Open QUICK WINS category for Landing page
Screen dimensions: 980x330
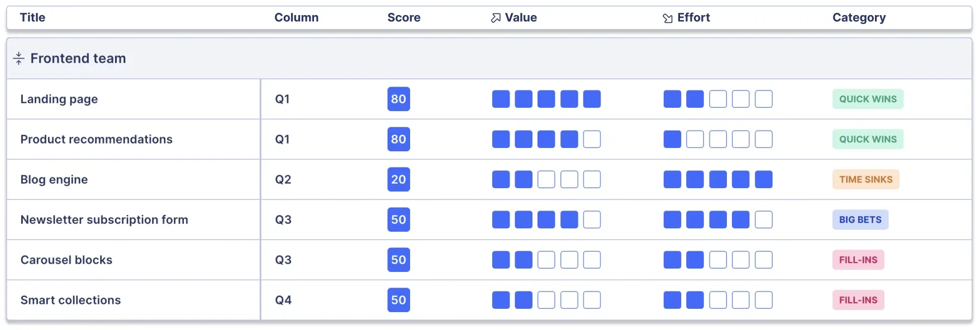click(867, 99)
